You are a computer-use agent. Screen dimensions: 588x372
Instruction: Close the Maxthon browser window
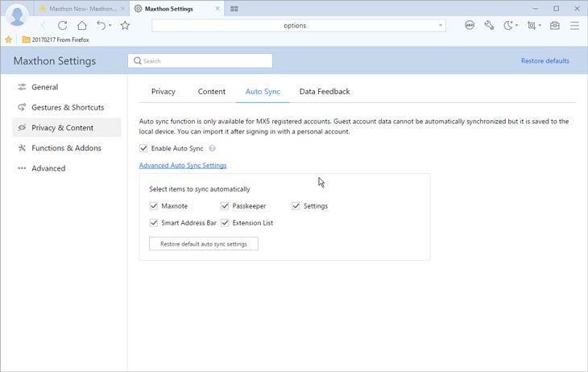[577, 8]
